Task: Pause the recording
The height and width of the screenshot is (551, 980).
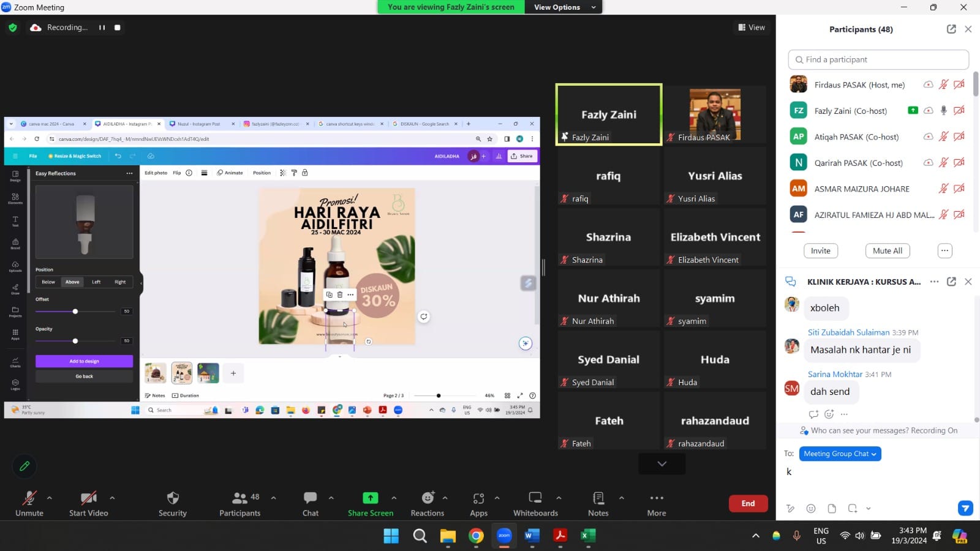Action: click(102, 28)
